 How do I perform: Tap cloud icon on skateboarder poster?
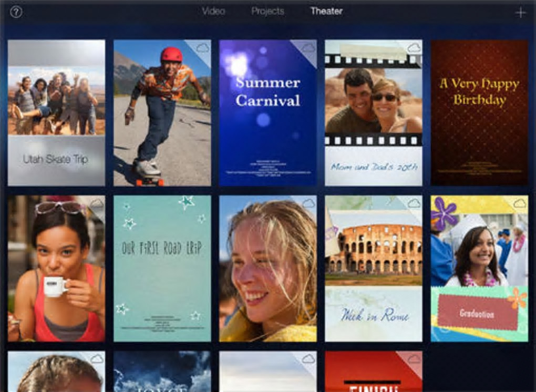202,48
